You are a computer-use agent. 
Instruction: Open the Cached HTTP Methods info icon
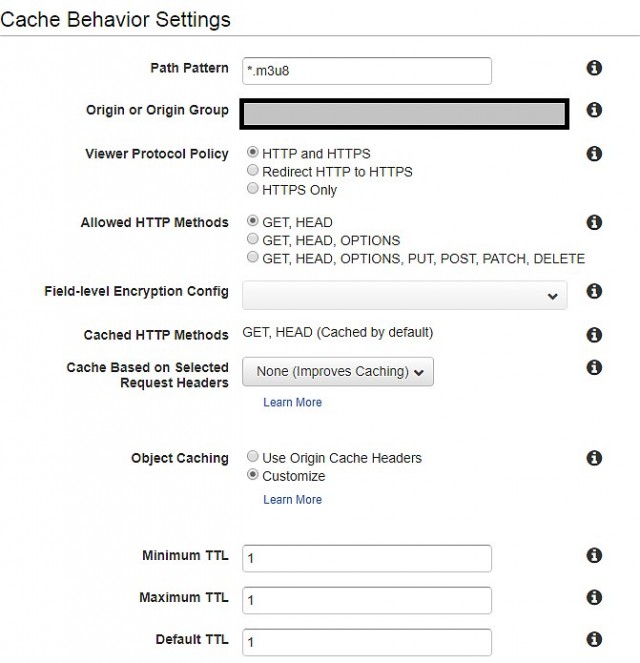[x=594, y=335]
